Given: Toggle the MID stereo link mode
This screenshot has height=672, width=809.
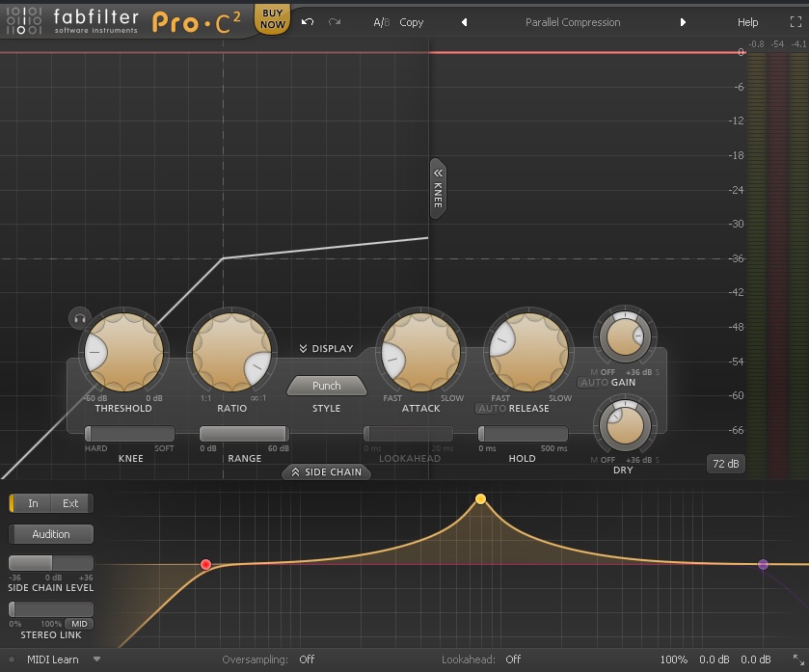Looking at the screenshot, I should [79, 624].
